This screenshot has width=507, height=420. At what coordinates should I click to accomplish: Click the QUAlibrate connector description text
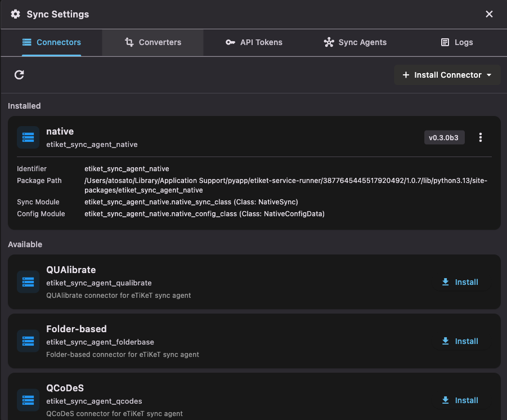point(118,296)
